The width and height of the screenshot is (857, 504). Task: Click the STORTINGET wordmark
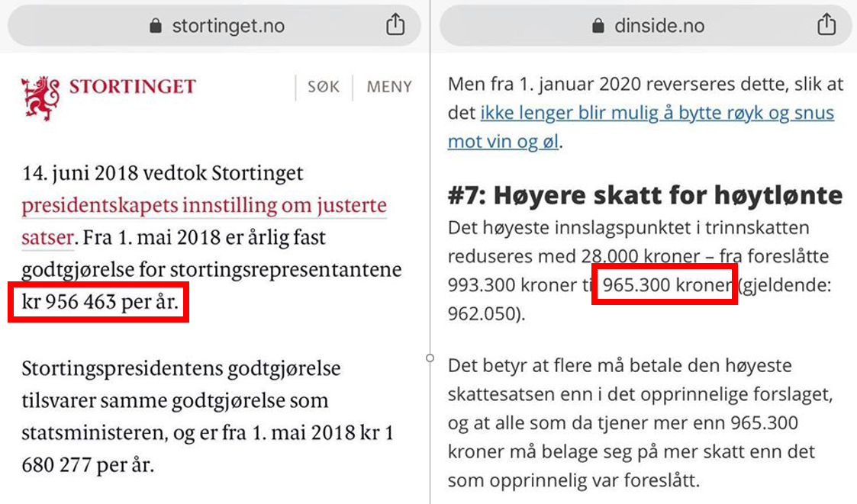pos(132,86)
